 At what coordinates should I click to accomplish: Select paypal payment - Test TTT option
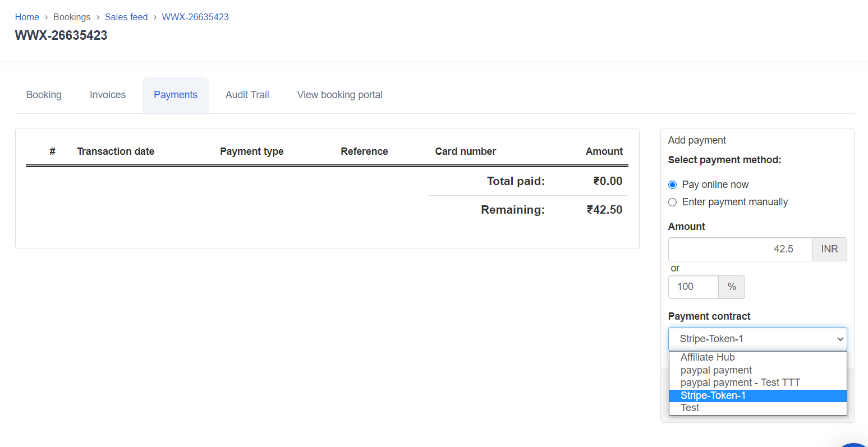click(757, 383)
